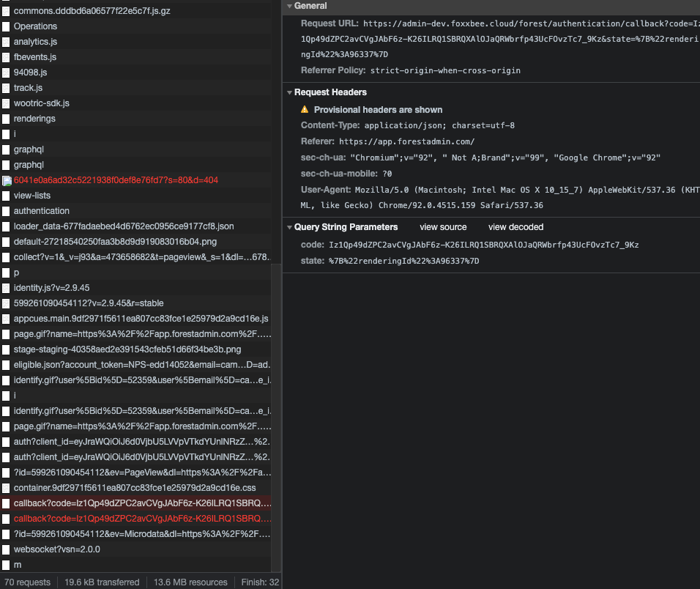
Task: Click the file icon next to Operations
Action: point(6,26)
